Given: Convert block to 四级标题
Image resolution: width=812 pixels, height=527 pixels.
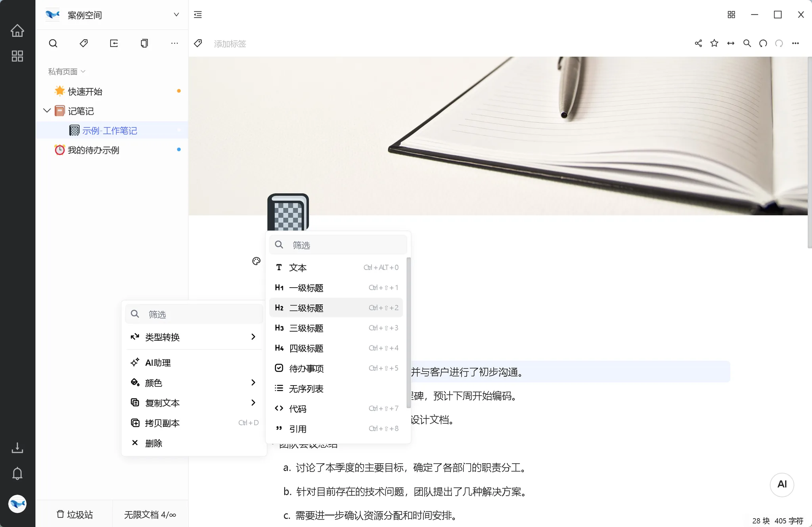Looking at the screenshot, I should pos(336,348).
